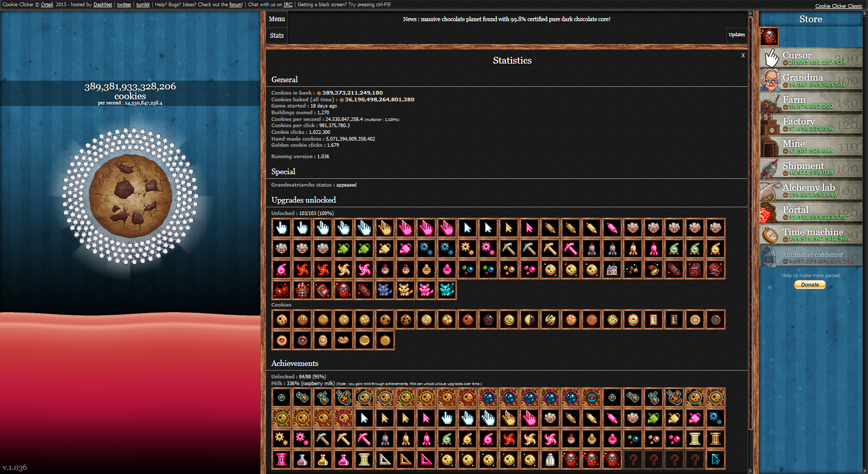Select the cyan sparkling kitten upgrade icon
The image size is (868, 474).
click(446, 290)
